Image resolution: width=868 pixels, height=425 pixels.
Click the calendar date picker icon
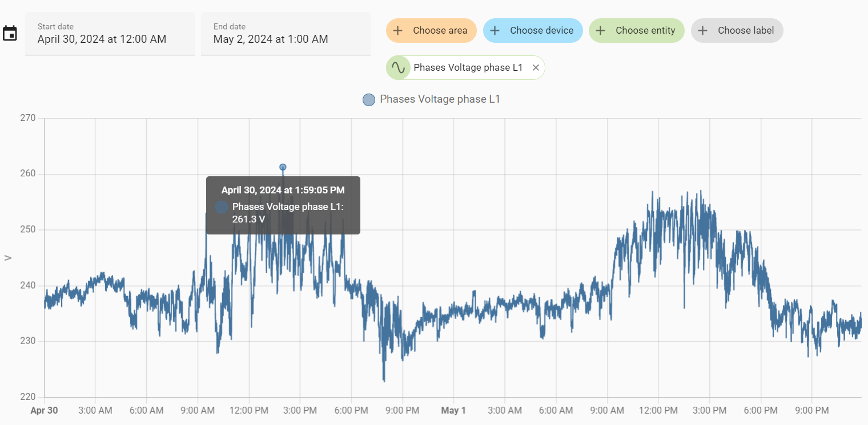[10, 34]
